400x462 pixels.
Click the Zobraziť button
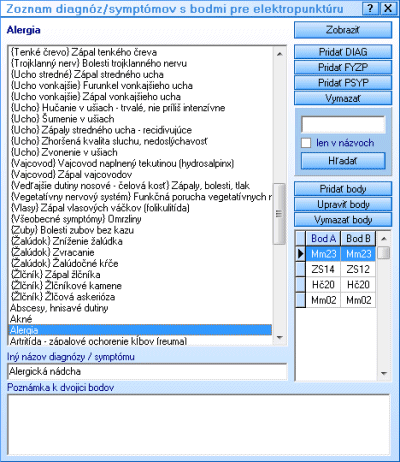(x=343, y=30)
